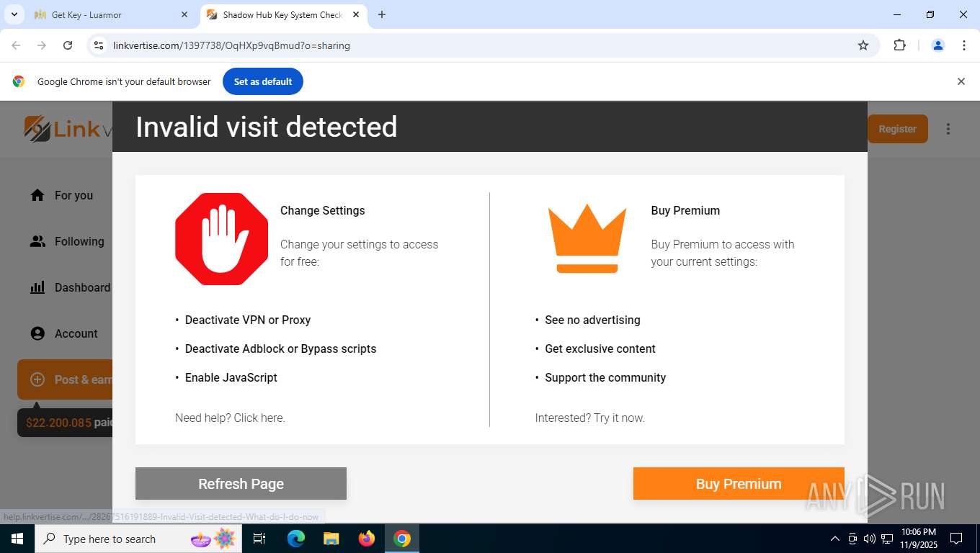Open the Account sidebar item

(x=63, y=333)
